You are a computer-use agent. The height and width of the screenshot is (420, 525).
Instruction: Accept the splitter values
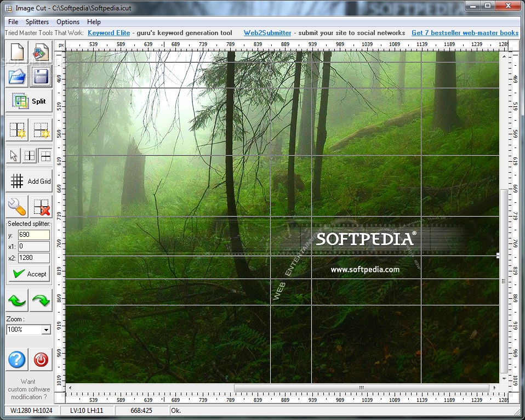[29, 274]
